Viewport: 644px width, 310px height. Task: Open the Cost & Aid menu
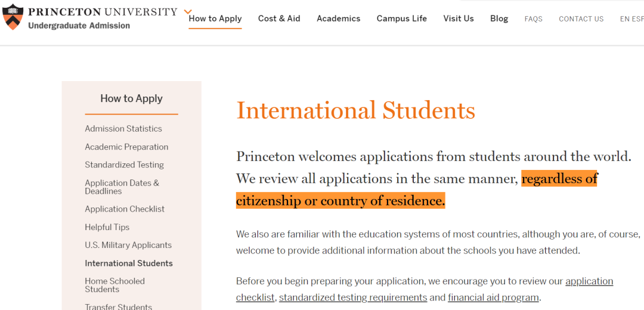click(279, 18)
